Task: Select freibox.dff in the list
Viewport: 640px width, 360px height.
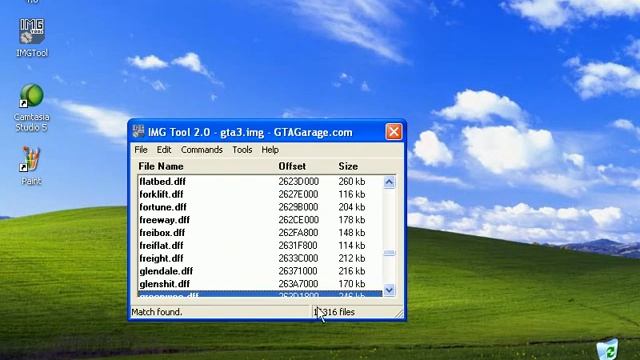Action: point(260,233)
